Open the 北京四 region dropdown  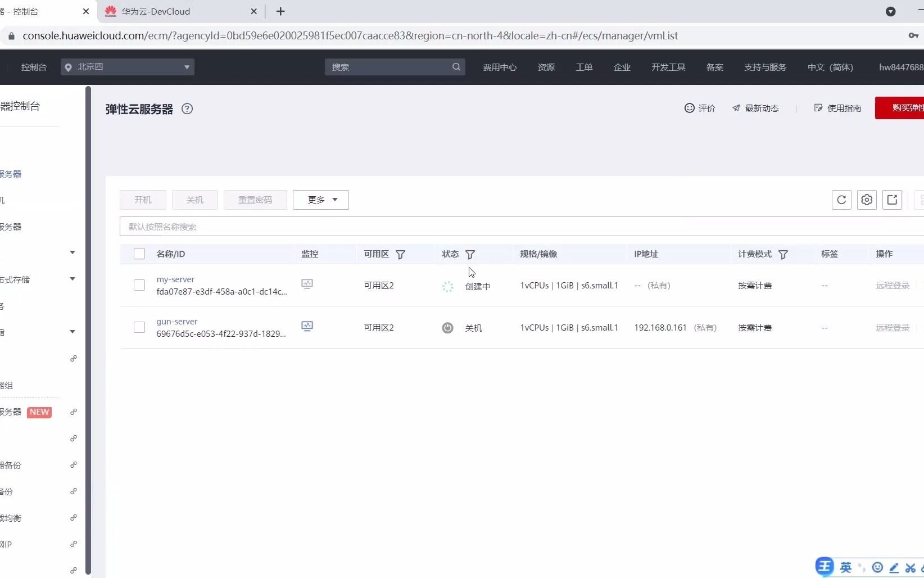pos(128,67)
